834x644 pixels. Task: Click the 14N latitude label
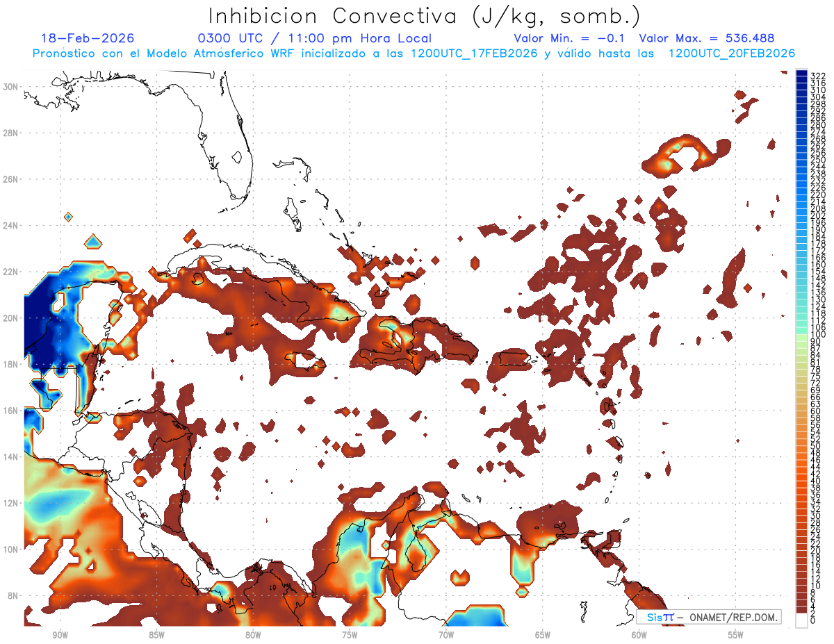point(12,456)
